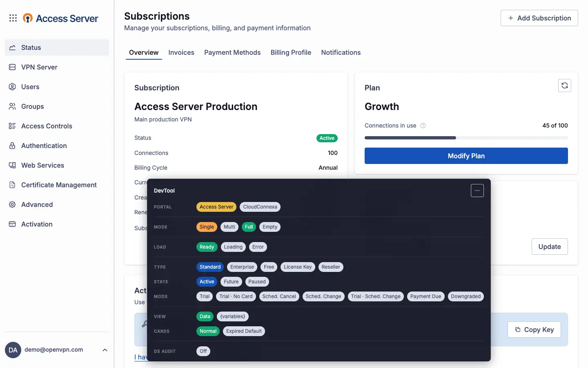
Task: Set DevTool mode to Multi
Action: (229, 227)
